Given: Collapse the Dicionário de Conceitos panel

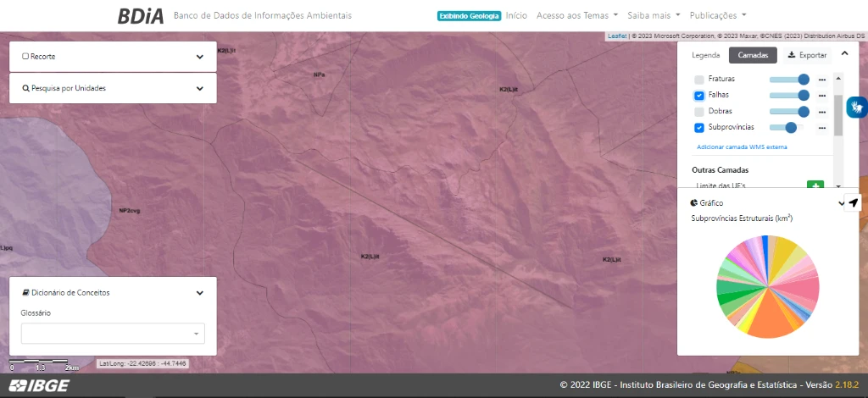Looking at the screenshot, I should pyautogui.click(x=200, y=293).
